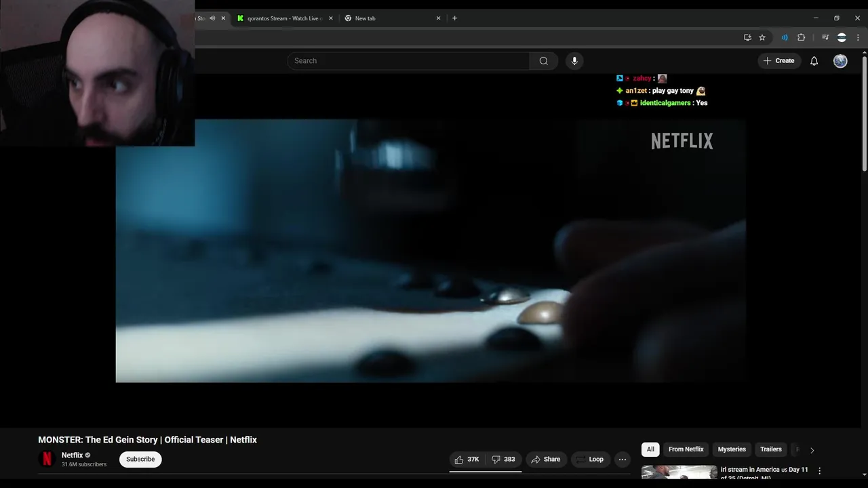
Task: Click chat username an1zet
Action: 636,91
